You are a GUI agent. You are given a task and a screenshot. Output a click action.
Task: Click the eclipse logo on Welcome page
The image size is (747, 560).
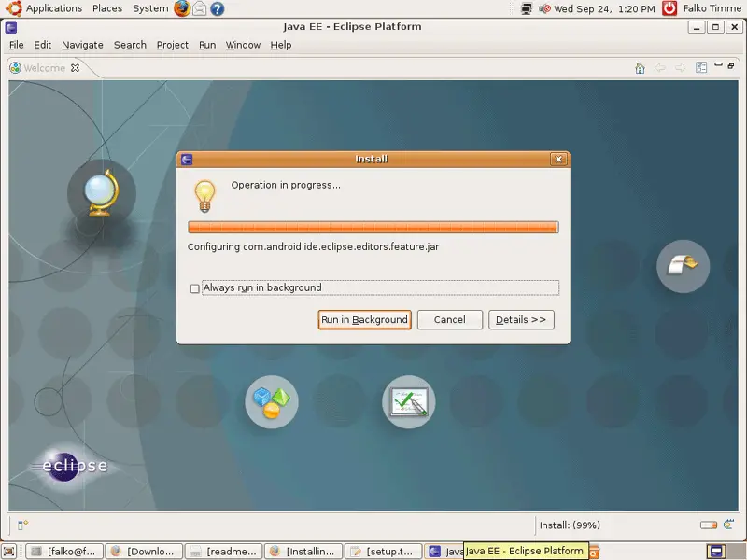tap(70, 465)
